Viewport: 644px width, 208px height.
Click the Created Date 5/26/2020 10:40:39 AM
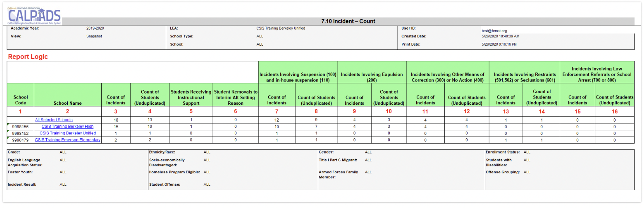[500, 36]
